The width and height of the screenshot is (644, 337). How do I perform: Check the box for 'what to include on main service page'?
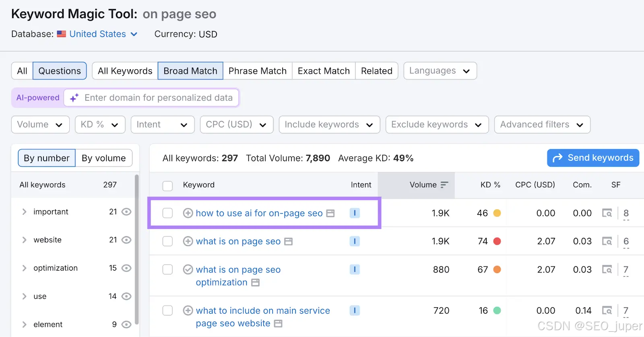(x=167, y=310)
